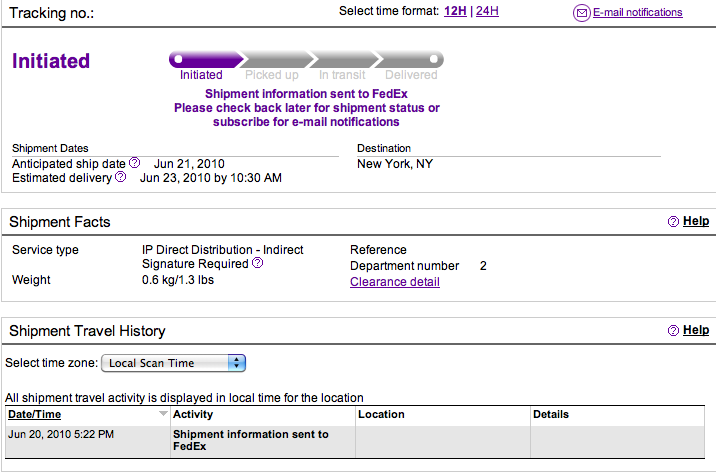Click question mark next to Signature Required
716x472 pixels.
pos(257,264)
